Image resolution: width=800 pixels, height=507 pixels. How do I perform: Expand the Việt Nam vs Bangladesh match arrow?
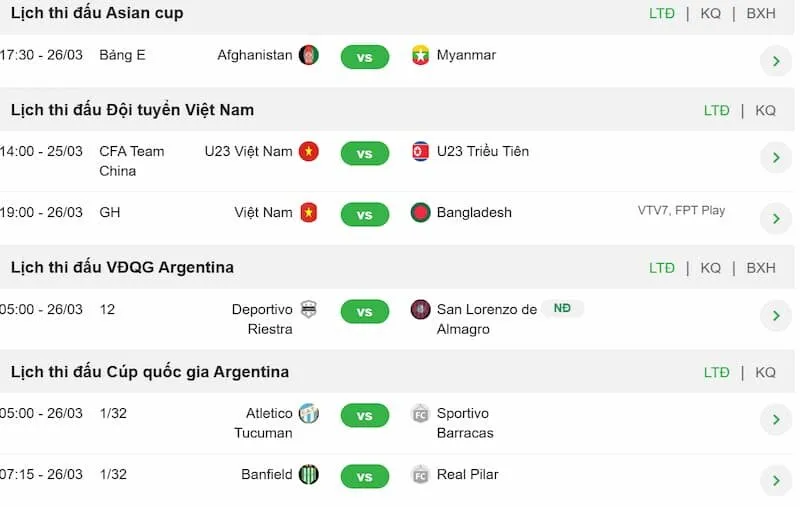pyautogui.click(x=776, y=218)
